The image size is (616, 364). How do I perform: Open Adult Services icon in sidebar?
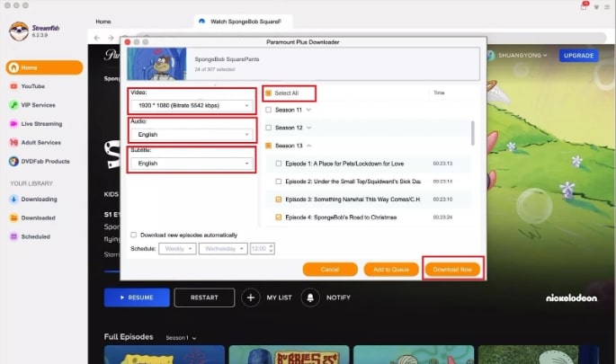[x=13, y=143]
